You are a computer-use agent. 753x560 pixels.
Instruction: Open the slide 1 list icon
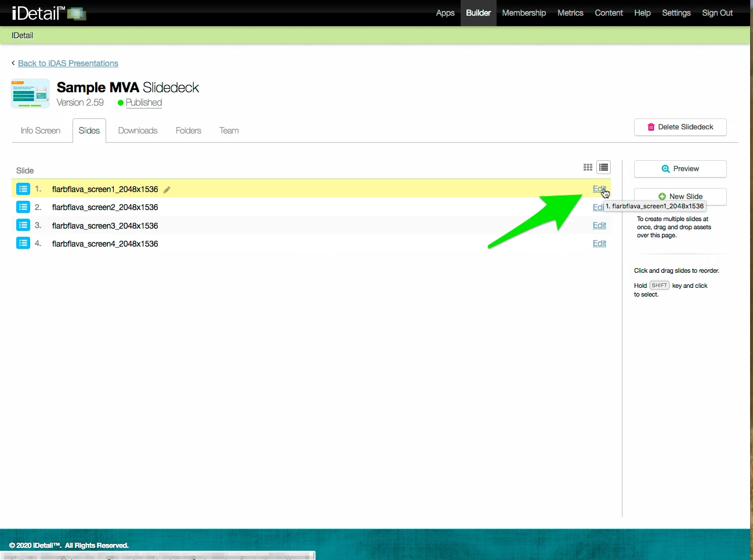pos(23,189)
